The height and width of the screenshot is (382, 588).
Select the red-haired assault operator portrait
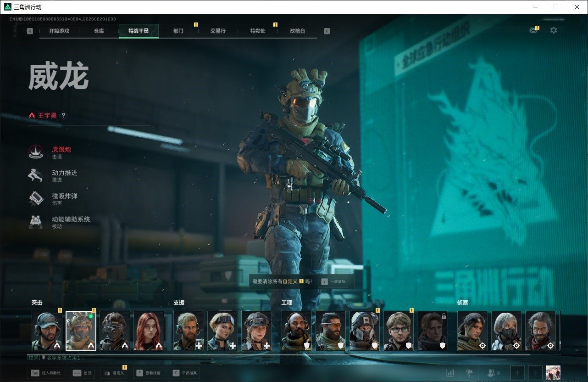[149, 331]
